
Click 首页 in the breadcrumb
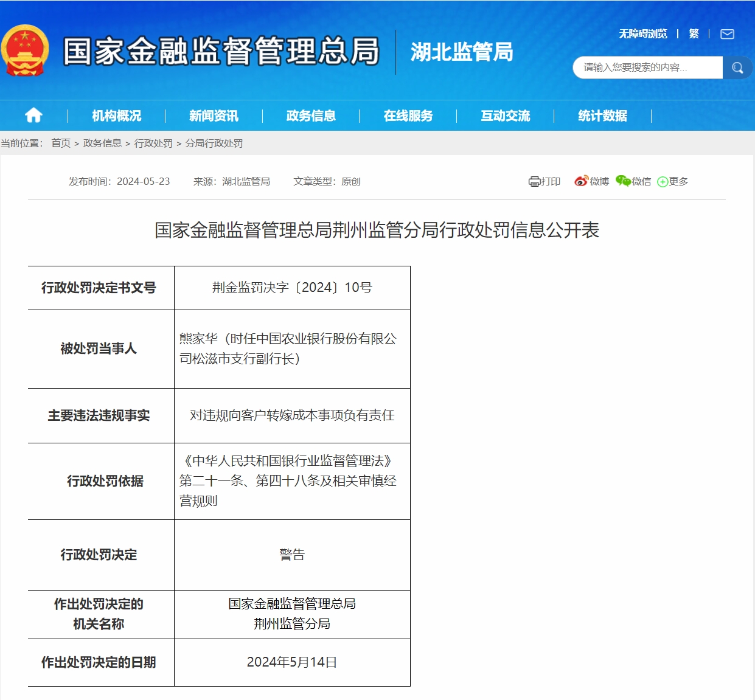pyautogui.click(x=61, y=143)
